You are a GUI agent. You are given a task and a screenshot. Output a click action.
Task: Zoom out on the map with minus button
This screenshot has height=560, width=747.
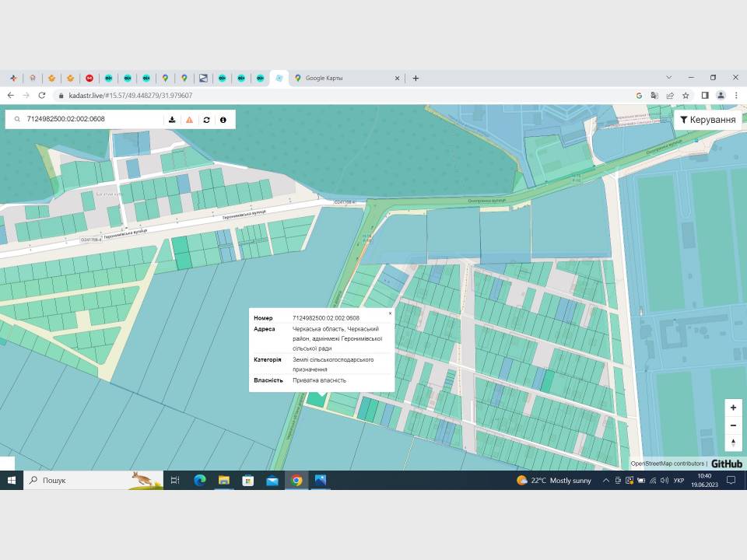[733, 425]
